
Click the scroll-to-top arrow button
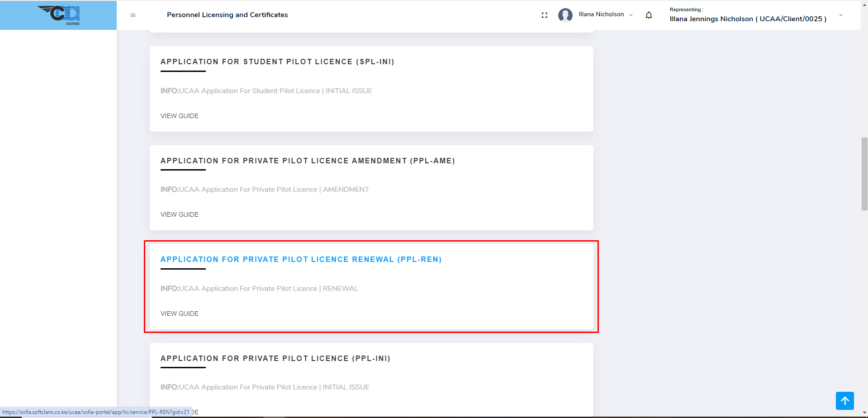(844, 401)
